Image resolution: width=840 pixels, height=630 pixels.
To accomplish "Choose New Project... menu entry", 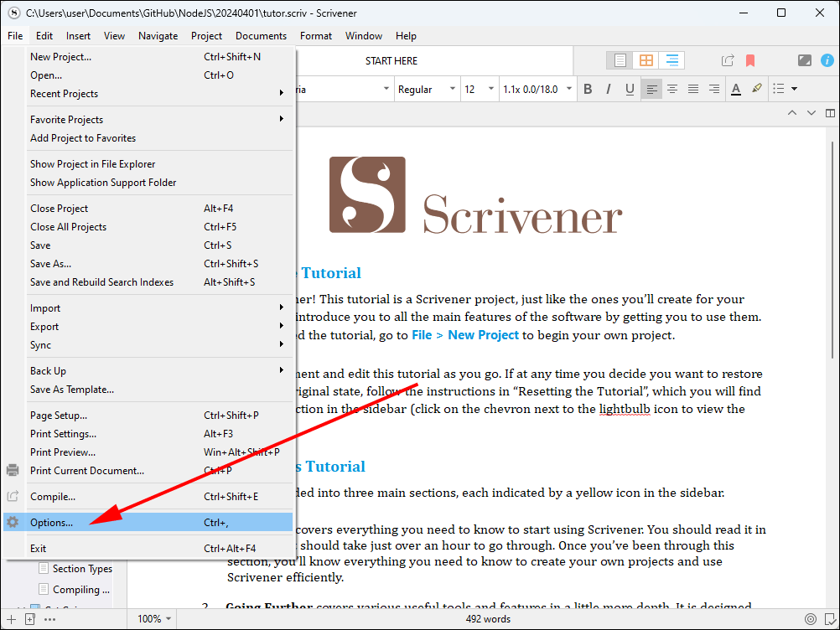I will pos(159,57).
